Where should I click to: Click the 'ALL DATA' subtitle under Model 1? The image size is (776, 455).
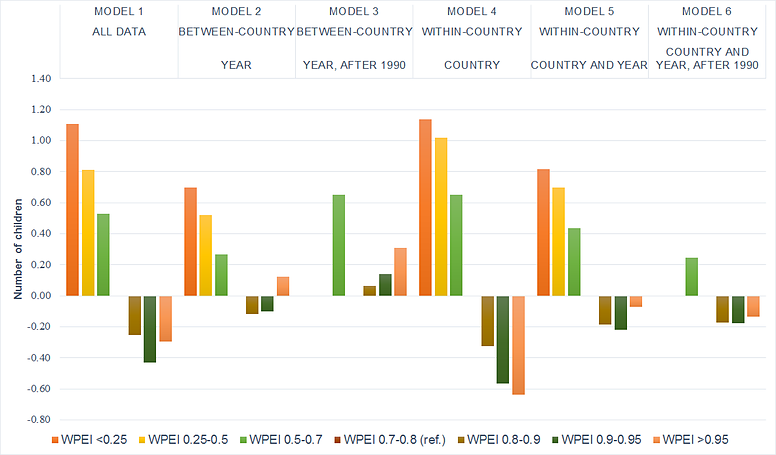(x=119, y=32)
